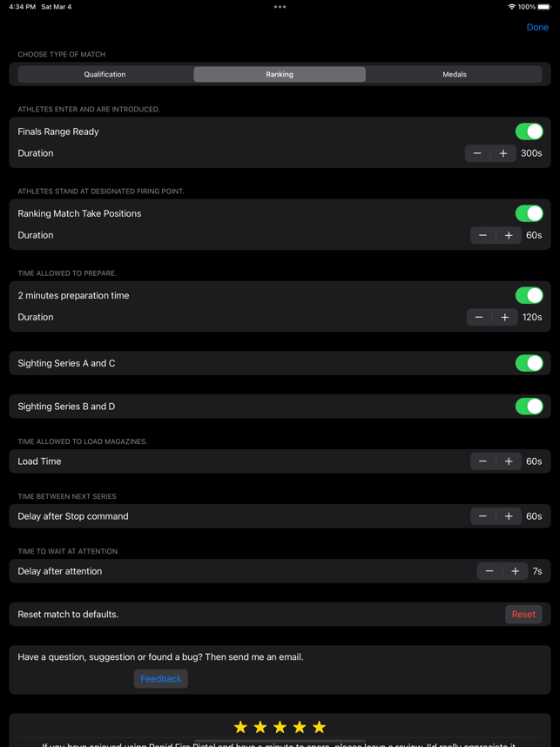
Task: Switch to Qualification match type
Action: tap(105, 75)
